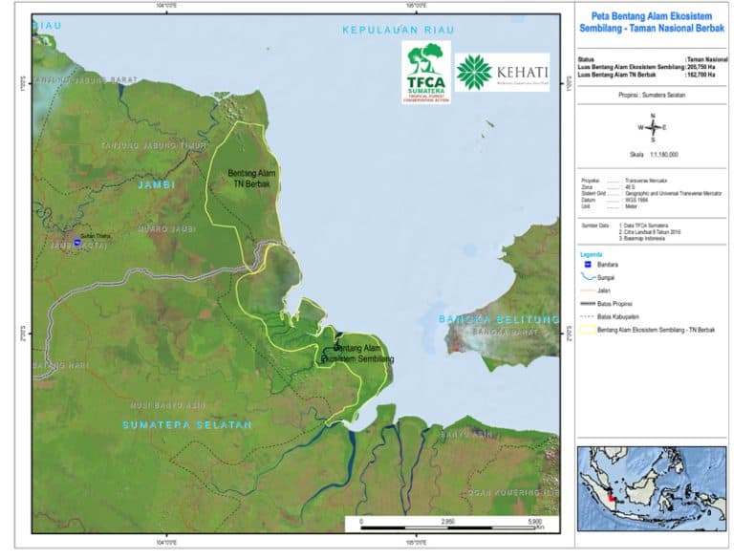Click the Batas Propinsi legend line symbol
The image size is (734, 560).
tap(587, 303)
